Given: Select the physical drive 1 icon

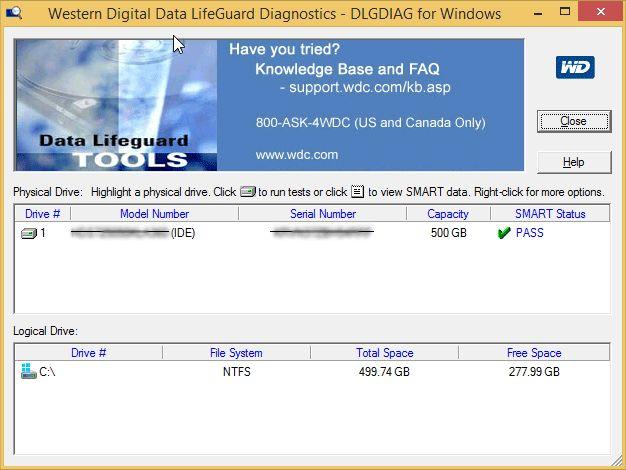Looking at the screenshot, I should 29,233.
